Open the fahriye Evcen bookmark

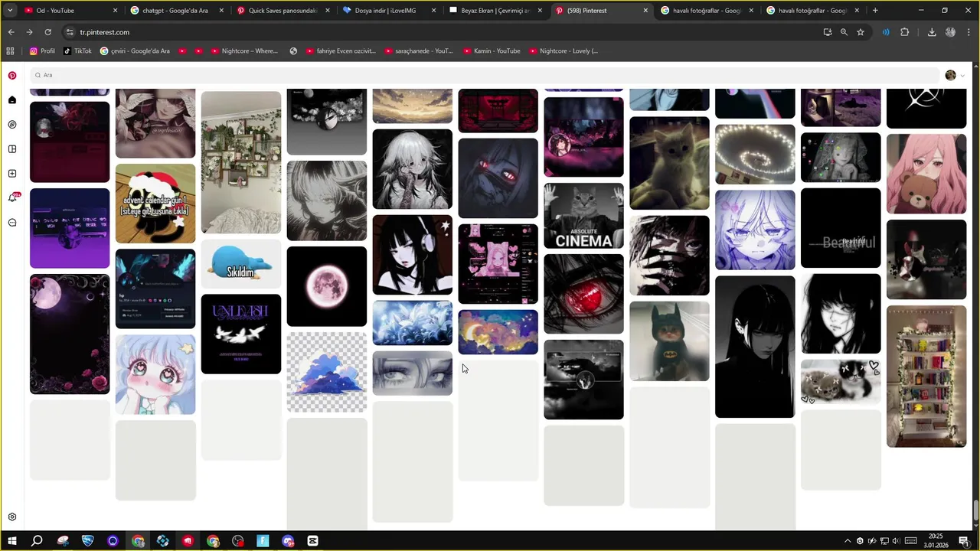click(341, 51)
